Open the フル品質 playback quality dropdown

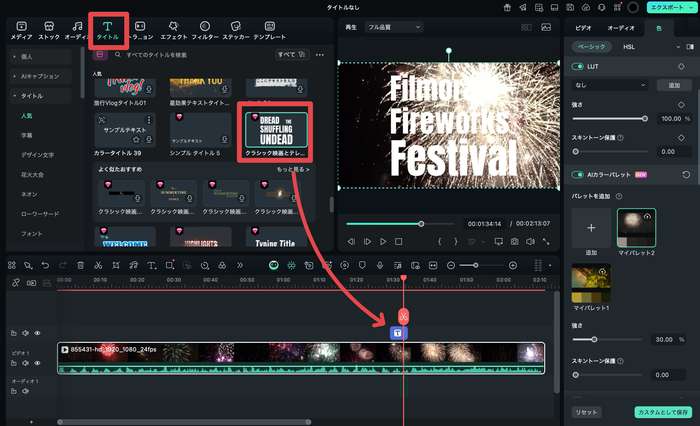[x=394, y=27]
